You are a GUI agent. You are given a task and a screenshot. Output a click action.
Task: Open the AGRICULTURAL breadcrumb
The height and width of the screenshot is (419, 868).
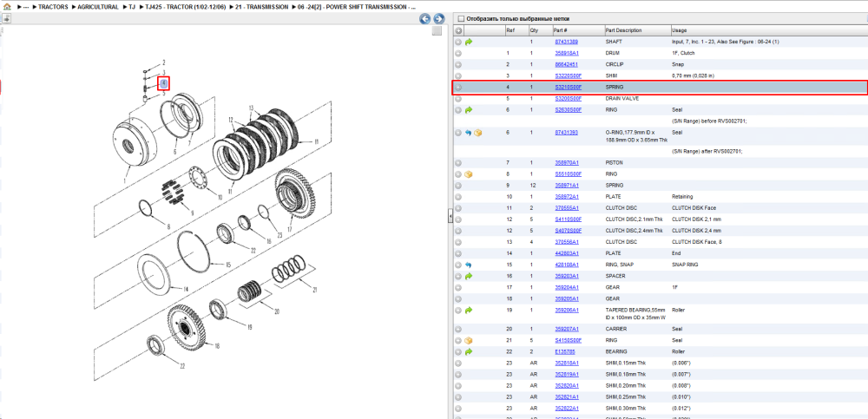coord(98,7)
